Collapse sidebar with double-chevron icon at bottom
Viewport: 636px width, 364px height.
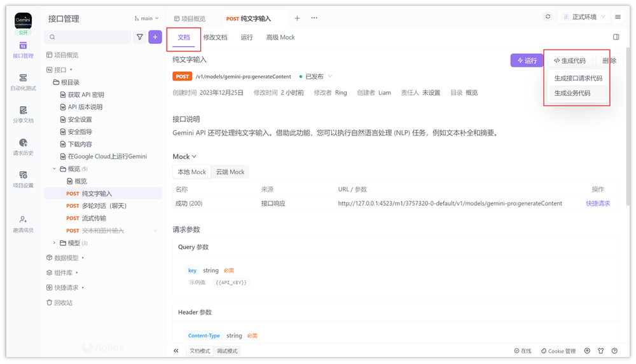176,351
